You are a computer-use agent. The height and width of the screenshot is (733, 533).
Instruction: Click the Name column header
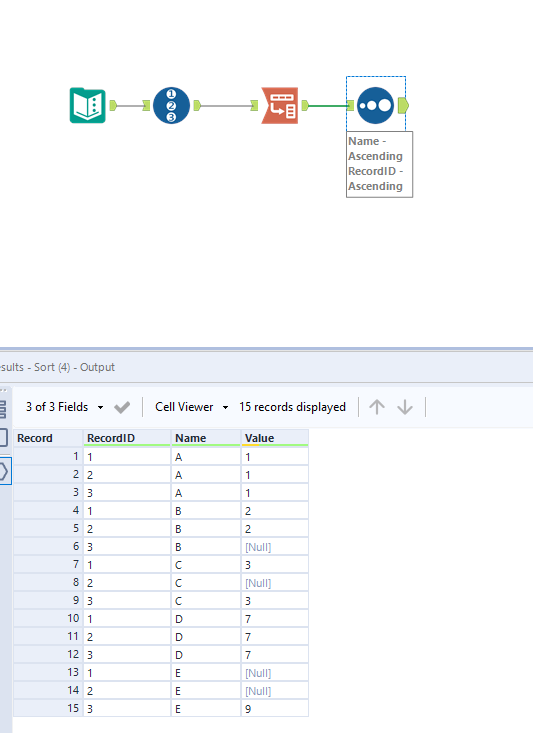click(206, 438)
